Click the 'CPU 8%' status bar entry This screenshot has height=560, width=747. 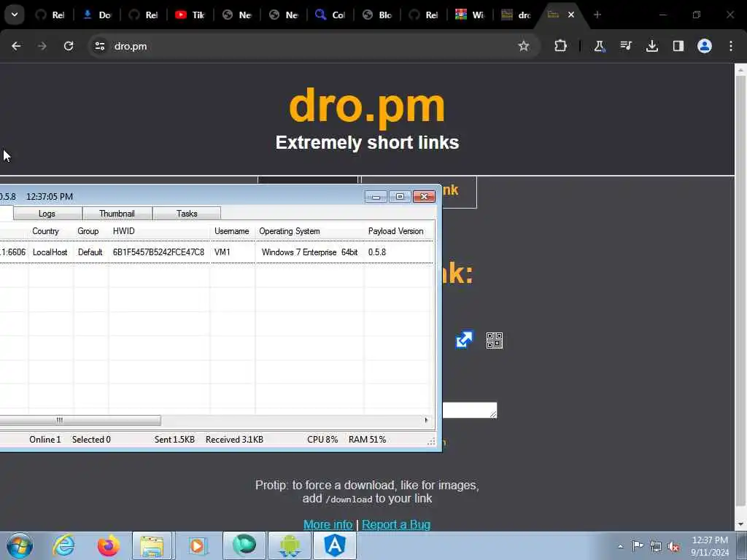click(322, 440)
